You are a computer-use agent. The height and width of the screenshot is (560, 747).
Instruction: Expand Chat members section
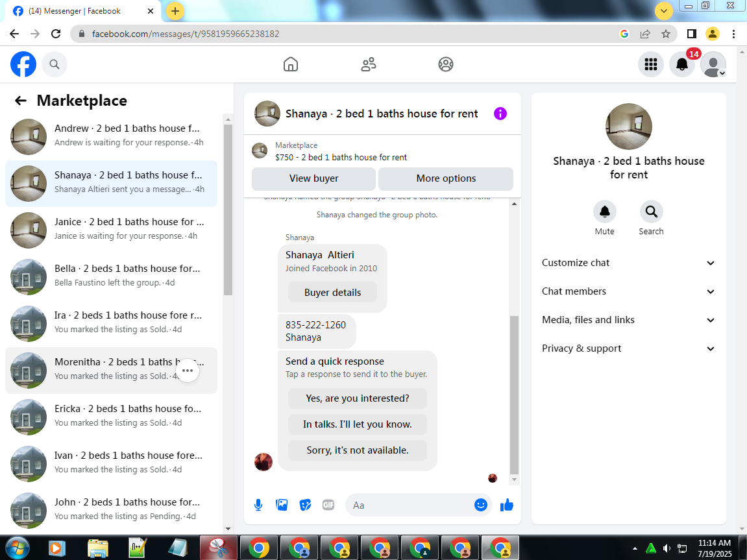pos(628,291)
